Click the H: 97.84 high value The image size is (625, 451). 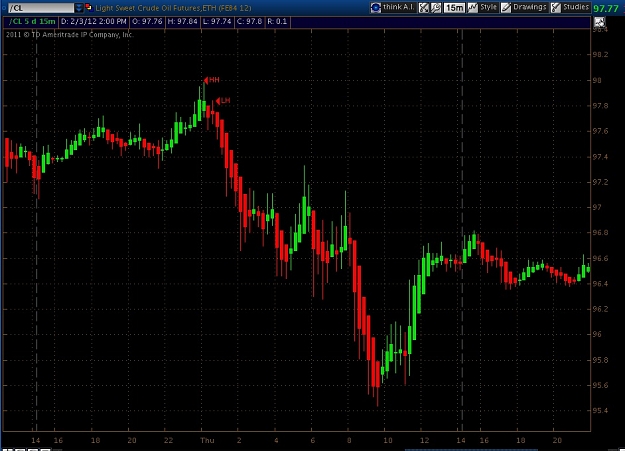183,22
